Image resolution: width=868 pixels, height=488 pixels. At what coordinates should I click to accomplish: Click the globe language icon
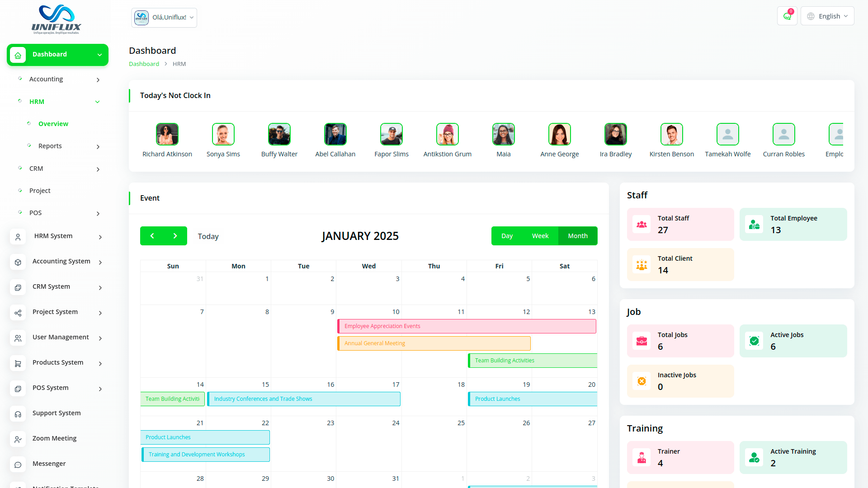[x=811, y=16]
